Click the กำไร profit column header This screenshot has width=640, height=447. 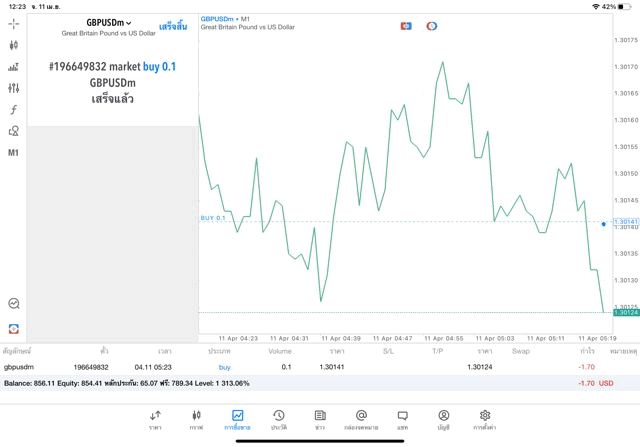tap(587, 351)
